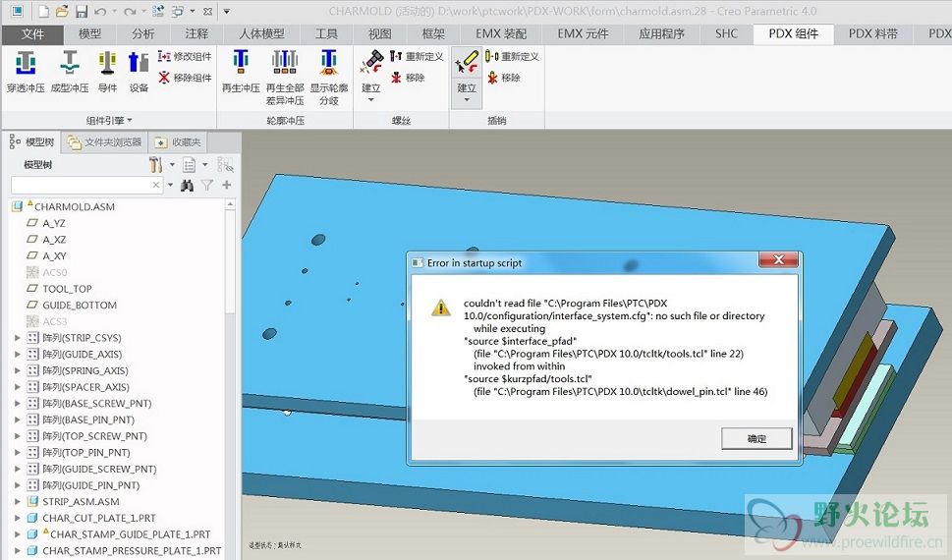Click the New file icon in quick access toolbar
952x560 pixels.
coord(43,11)
